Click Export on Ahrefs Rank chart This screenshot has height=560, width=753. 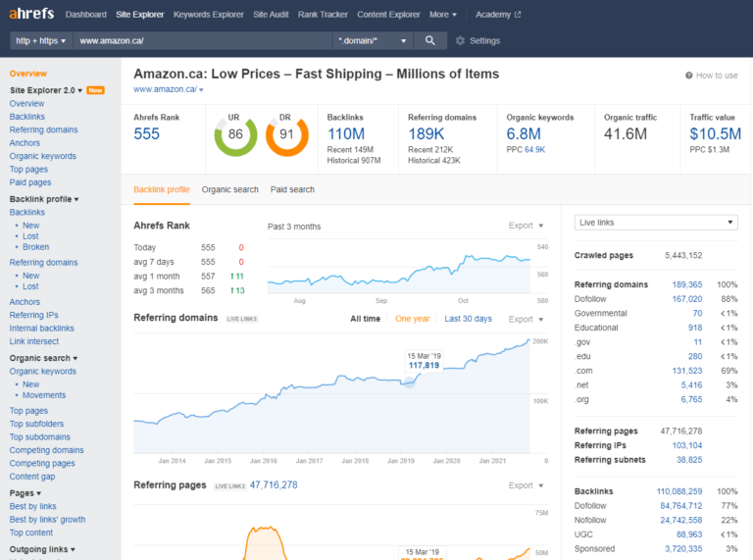[x=525, y=226]
